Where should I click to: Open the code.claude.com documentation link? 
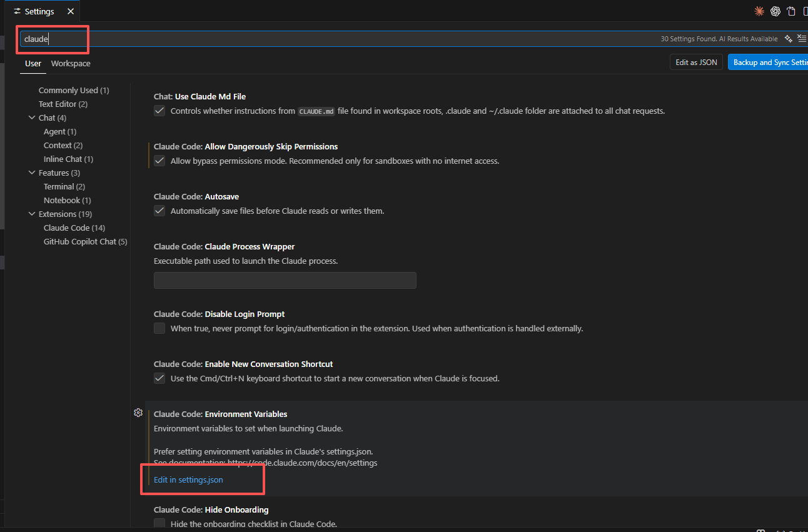tap(302, 463)
